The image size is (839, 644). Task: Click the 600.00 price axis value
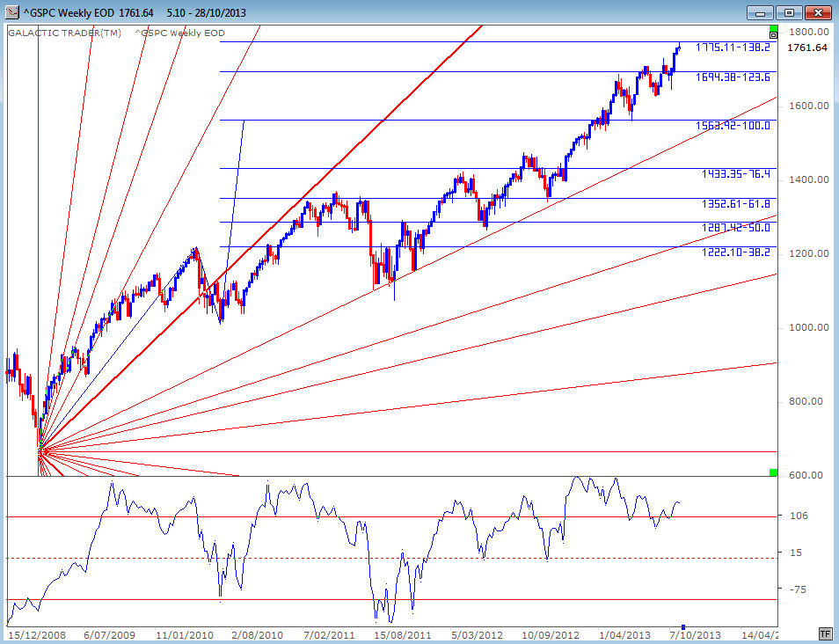click(x=806, y=475)
